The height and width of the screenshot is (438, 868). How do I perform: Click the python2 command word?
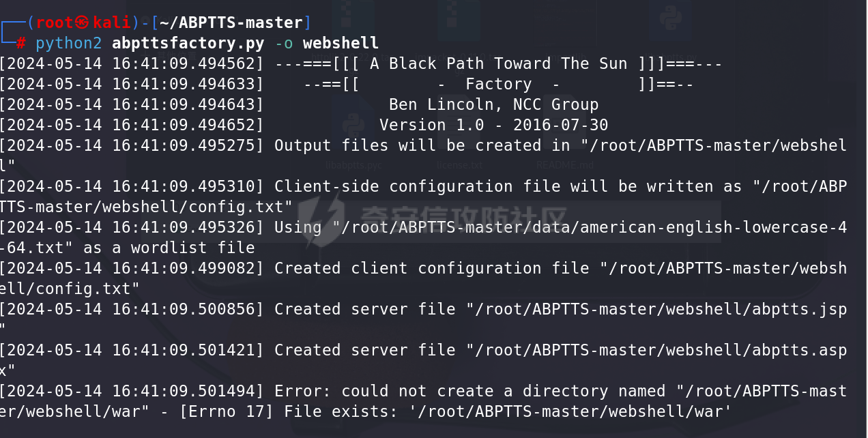[69, 44]
